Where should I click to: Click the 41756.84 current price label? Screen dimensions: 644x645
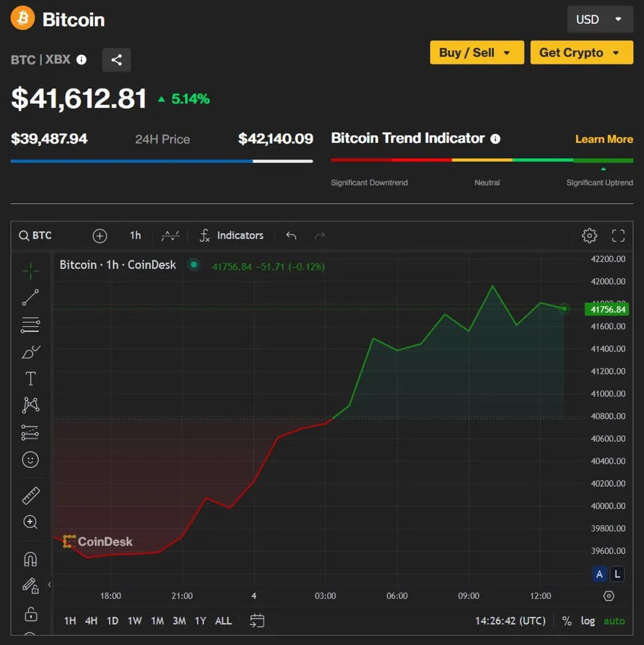(607, 310)
